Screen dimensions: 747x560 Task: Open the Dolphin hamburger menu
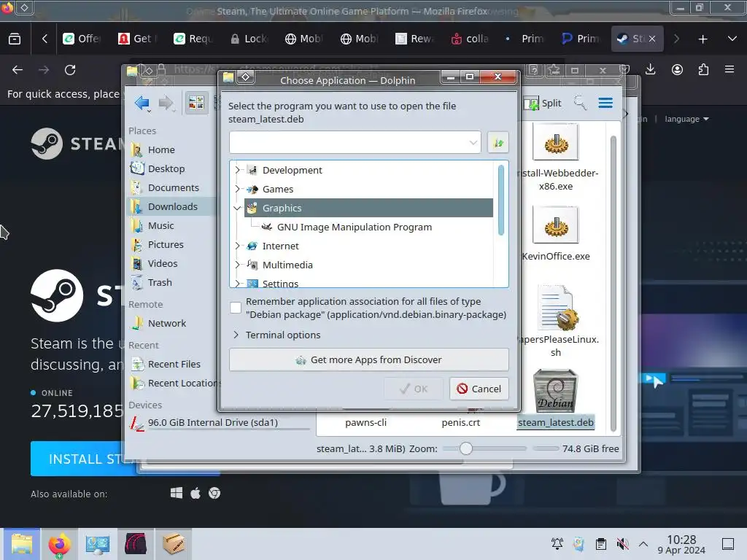[605, 103]
